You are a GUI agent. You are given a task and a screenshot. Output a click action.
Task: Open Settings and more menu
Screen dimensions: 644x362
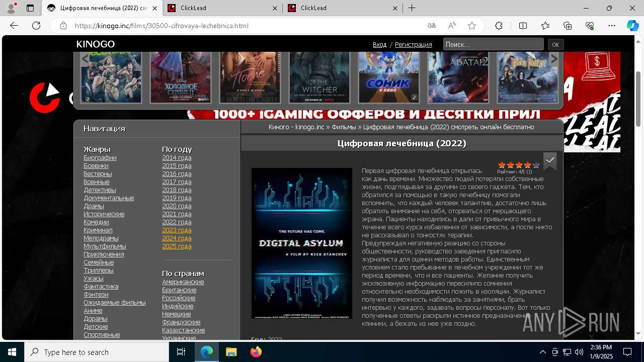(612, 26)
